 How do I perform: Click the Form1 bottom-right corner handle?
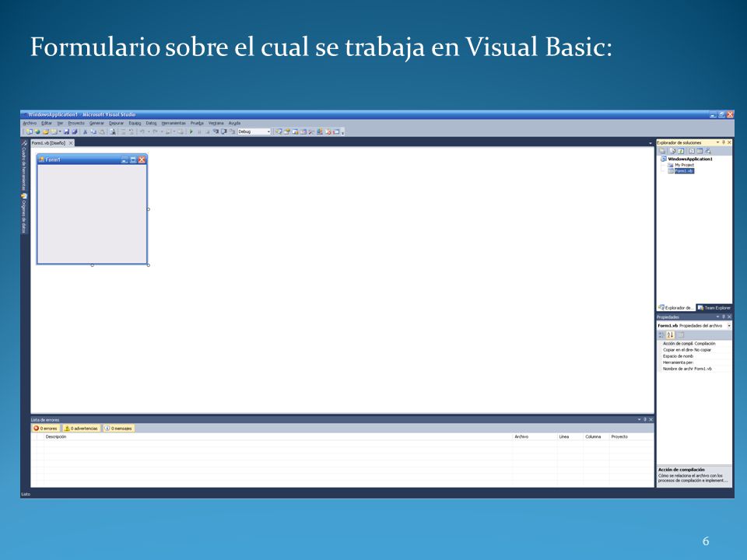148,264
